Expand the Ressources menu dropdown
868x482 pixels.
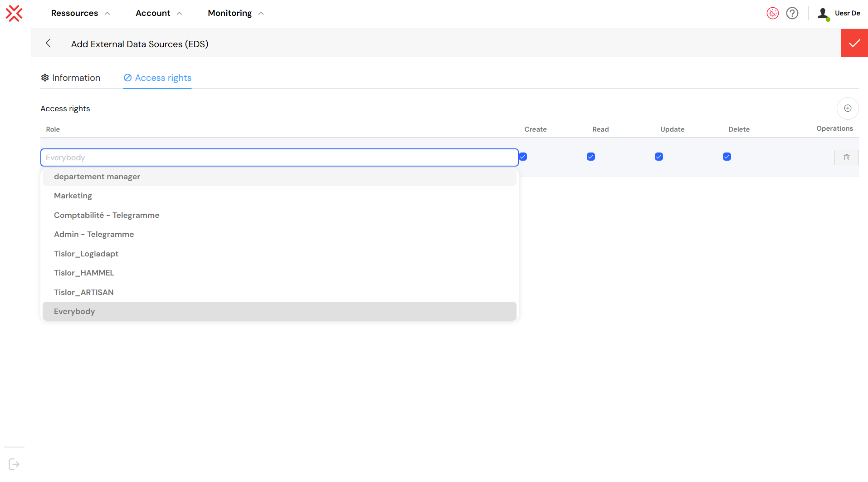coord(80,13)
